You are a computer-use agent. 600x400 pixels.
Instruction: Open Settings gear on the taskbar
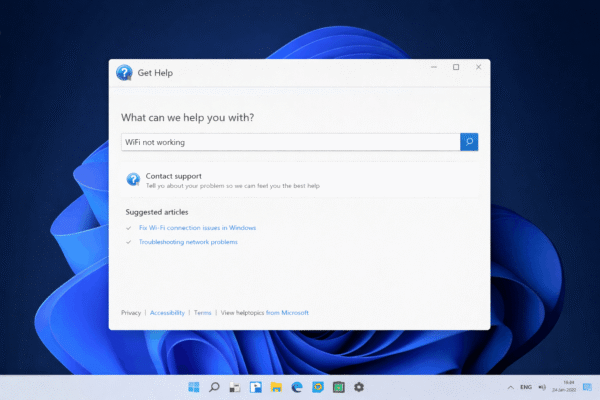tap(359, 387)
